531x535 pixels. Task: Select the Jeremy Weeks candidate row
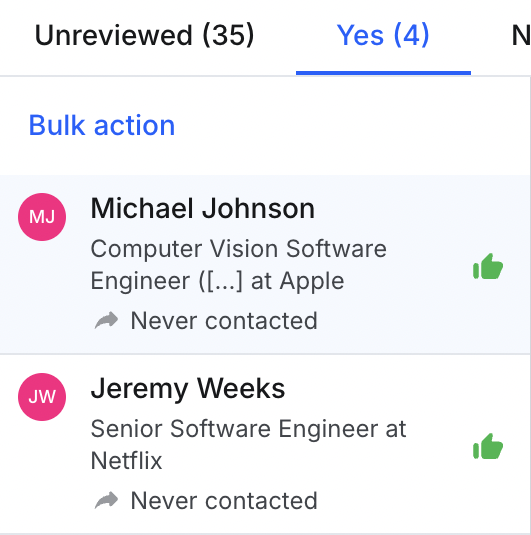(x=265, y=444)
